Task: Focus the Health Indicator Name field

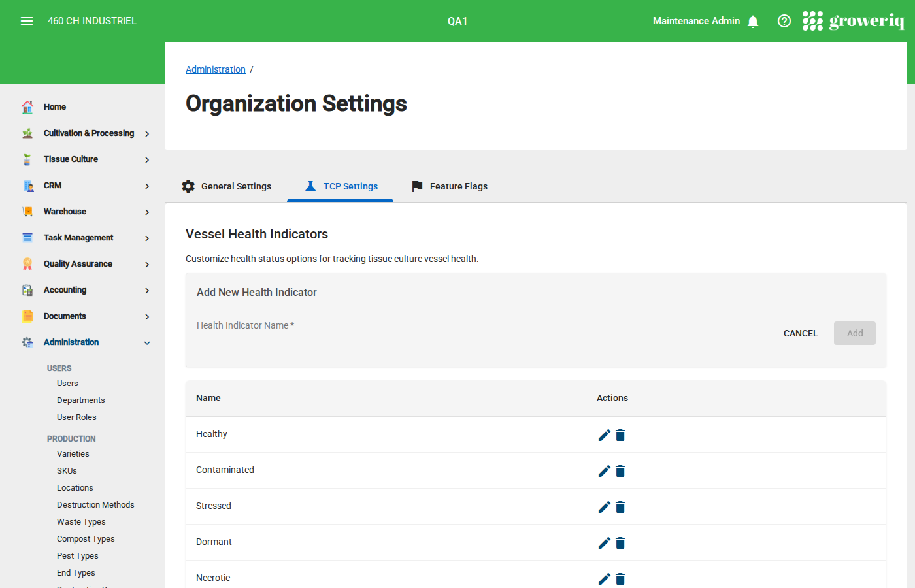Action: coord(479,326)
